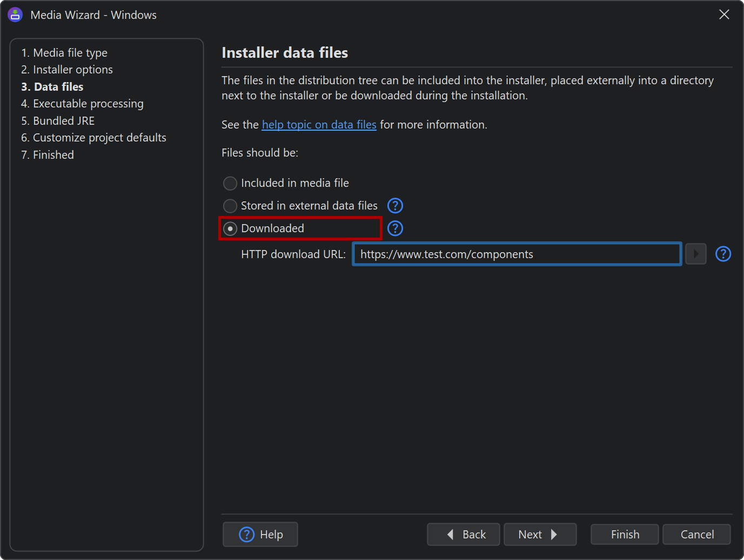Go to step 1 Media file type
744x560 pixels.
pyautogui.click(x=64, y=53)
